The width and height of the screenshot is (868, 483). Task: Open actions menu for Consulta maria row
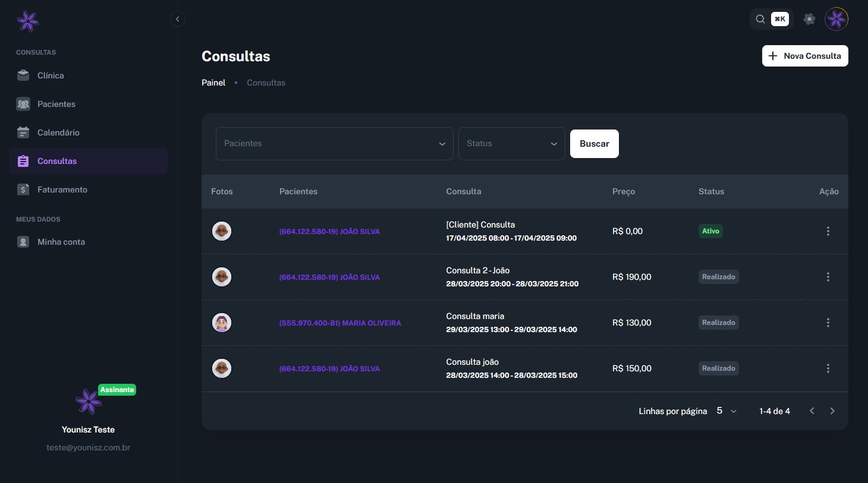click(828, 323)
